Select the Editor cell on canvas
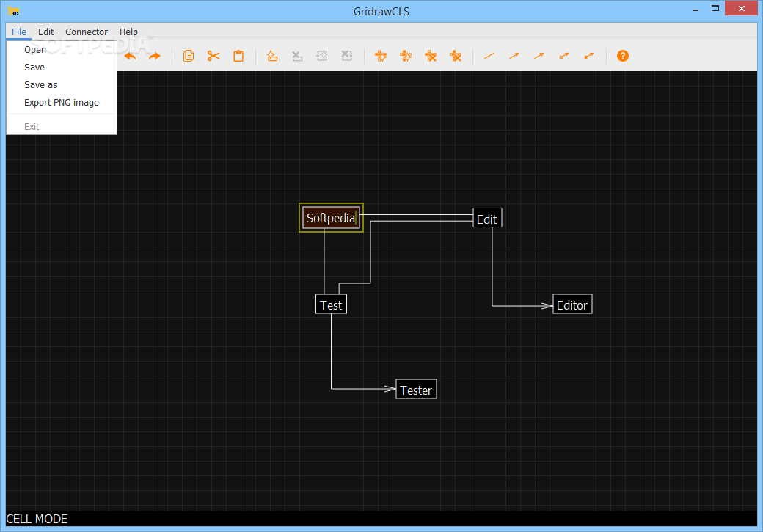 (572, 305)
